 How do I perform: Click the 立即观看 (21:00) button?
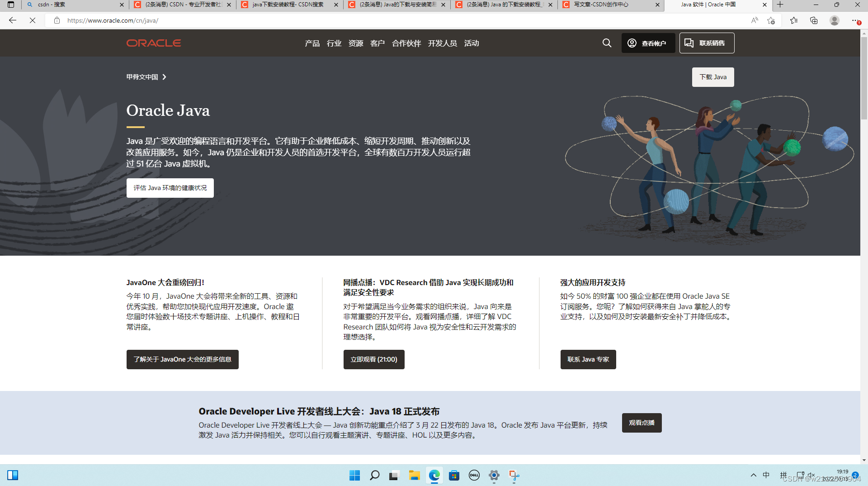374,359
